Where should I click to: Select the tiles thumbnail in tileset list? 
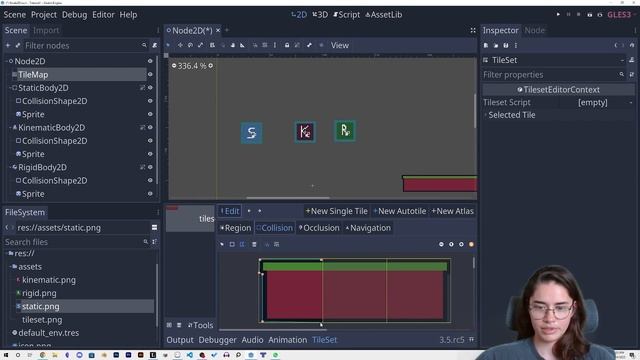click(190, 218)
